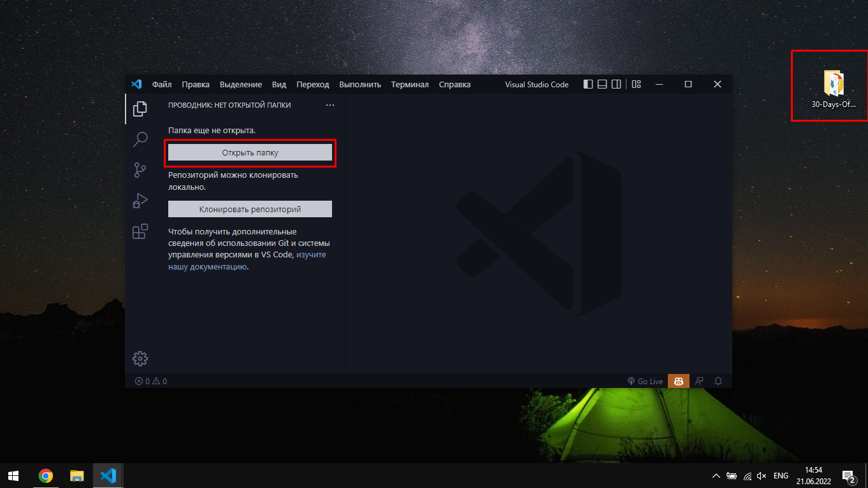Open the Source Control view icon
This screenshot has height=488, width=868.
coord(140,169)
